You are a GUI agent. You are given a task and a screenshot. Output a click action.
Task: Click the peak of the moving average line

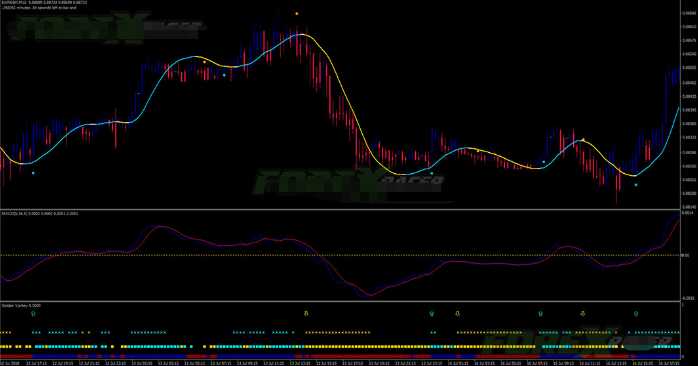302,34
